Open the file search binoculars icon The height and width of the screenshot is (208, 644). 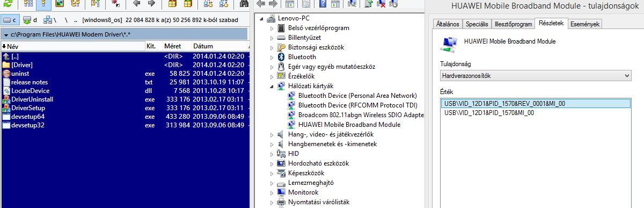click(244, 4)
